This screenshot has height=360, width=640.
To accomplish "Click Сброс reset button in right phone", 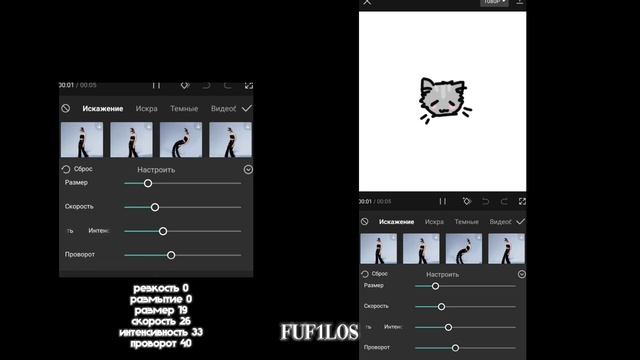I will [x=375, y=274].
